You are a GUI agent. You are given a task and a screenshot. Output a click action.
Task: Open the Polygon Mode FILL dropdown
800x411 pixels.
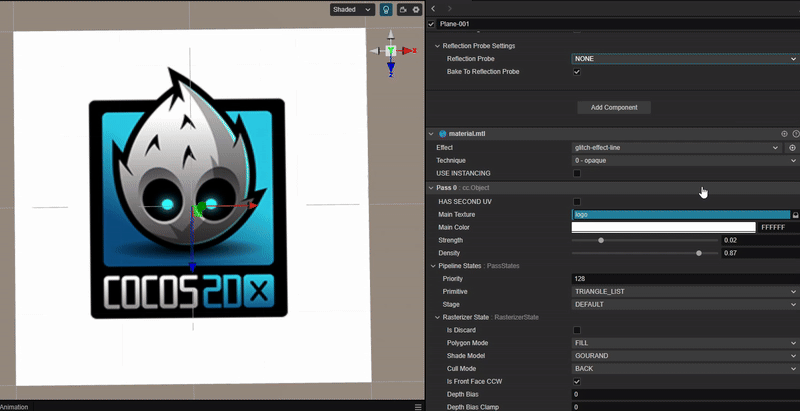[x=685, y=343]
